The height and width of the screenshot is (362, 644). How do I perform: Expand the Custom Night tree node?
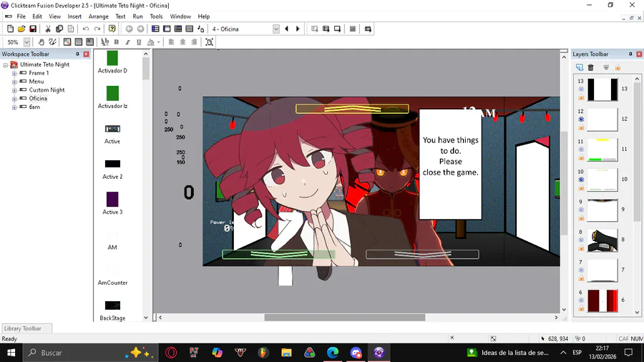14,90
